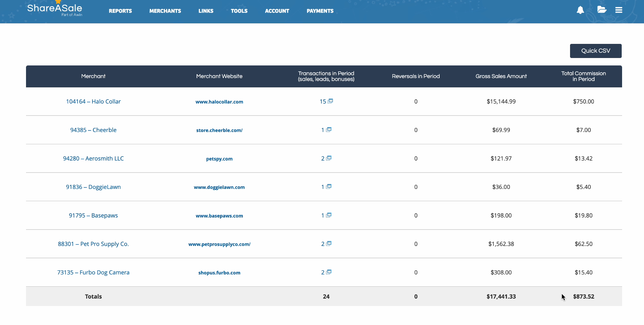
Task: Open merchant 94385 – Cheerble
Action: click(x=93, y=130)
